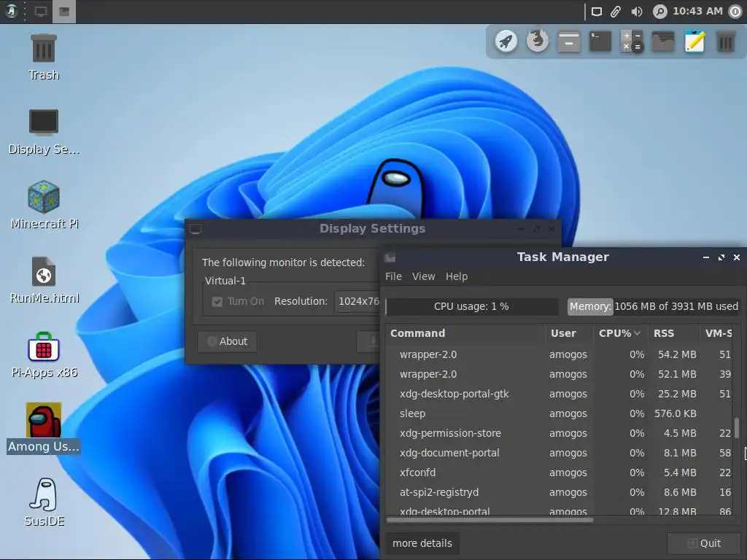Open the Help menu in Task Manager
The image size is (747, 560).
[x=457, y=276]
